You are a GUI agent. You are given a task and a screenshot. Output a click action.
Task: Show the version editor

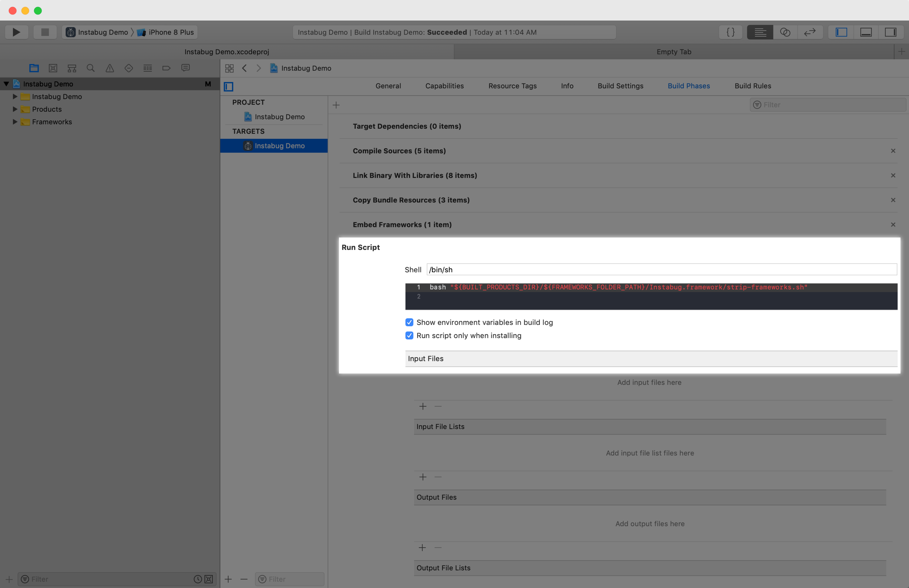(810, 32)
